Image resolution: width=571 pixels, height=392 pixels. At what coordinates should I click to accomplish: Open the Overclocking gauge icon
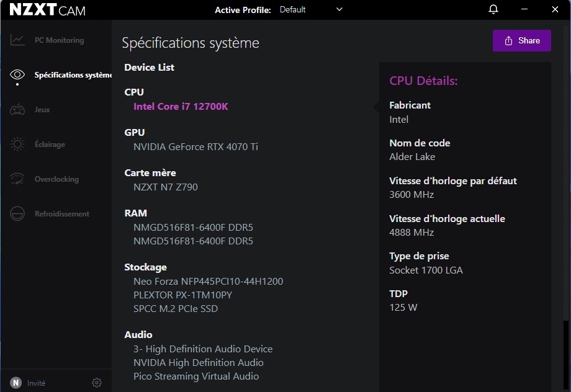coord(17,179)
